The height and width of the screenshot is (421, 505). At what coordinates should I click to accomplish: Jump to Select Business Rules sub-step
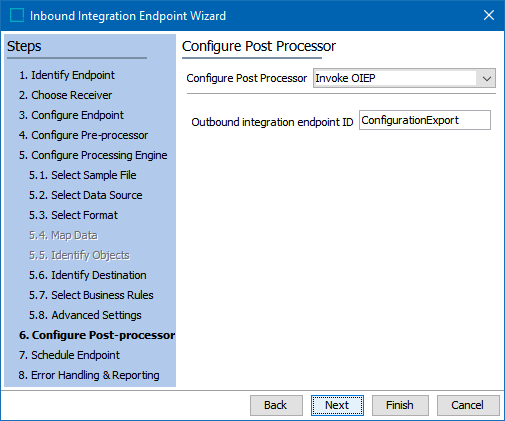[91, 295]
